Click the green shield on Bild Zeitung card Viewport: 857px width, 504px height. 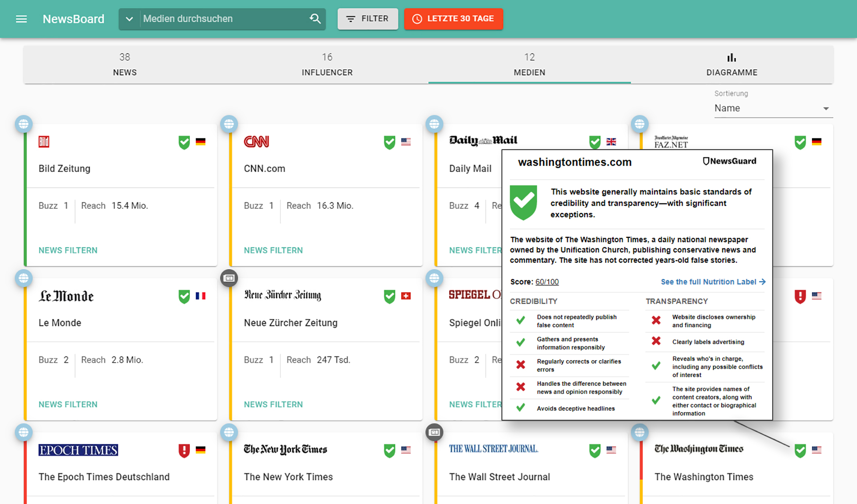point(184,142)
